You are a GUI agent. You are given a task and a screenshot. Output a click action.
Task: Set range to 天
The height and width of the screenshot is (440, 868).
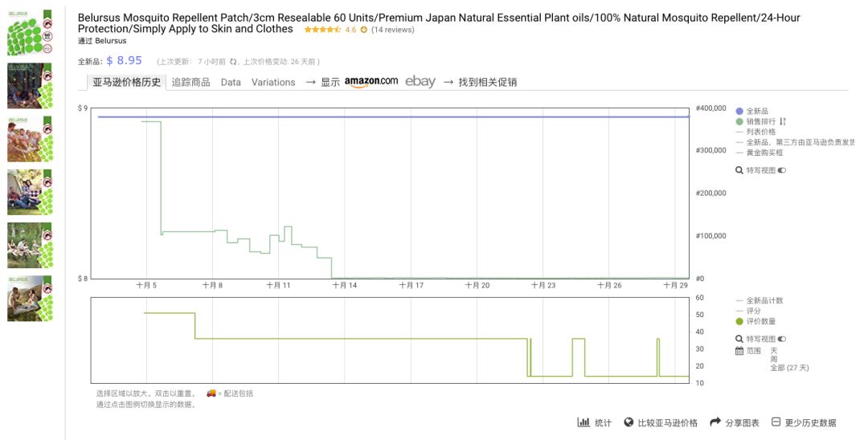pyautogui.click(x=774, y=351)
